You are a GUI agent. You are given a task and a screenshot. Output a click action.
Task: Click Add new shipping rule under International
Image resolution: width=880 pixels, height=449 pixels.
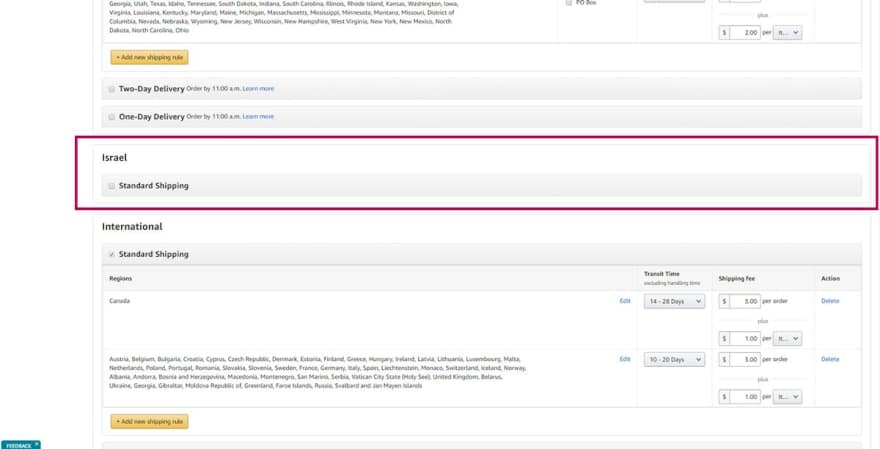(149, 421)
